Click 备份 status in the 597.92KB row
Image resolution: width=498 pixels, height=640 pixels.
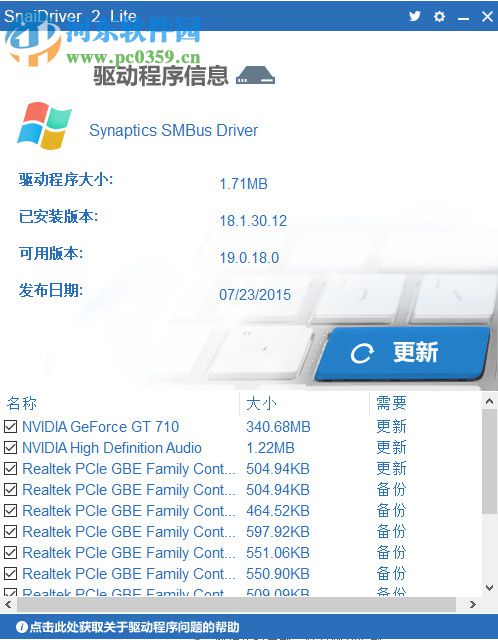point(391,531)
